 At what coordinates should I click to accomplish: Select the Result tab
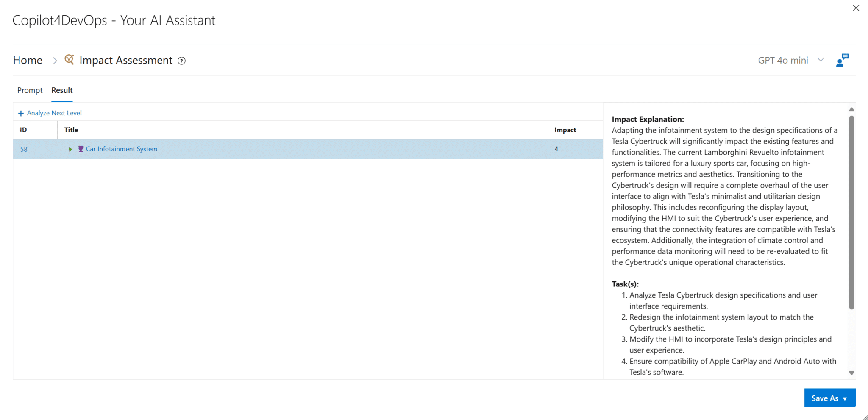coord(62,90)
